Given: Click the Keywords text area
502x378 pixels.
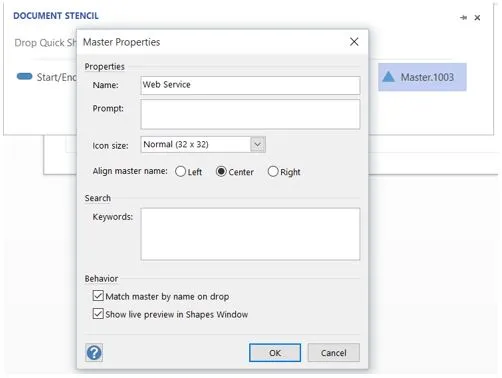Looking at the screenshot, I should [250, 234].
